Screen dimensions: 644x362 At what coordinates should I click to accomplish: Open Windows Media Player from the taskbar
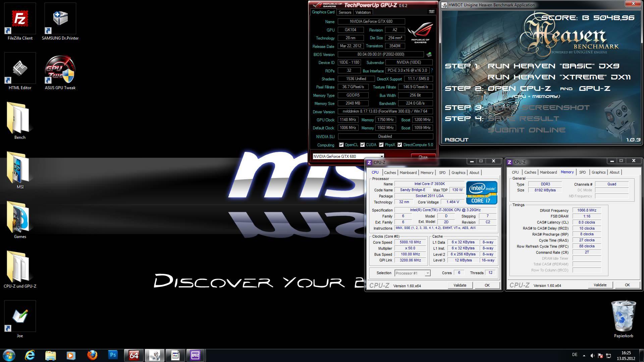71,355
